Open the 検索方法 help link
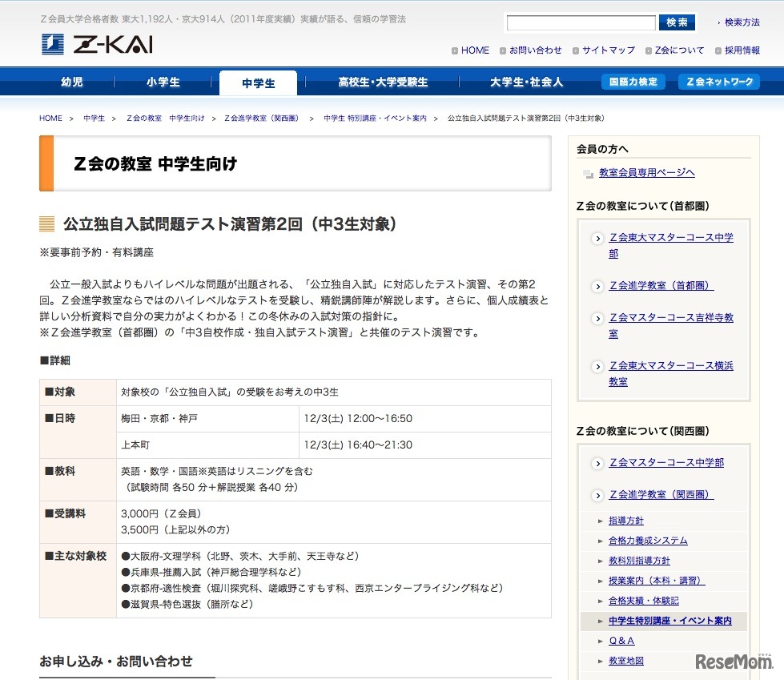The image size is (784, 680). (742, 23)
